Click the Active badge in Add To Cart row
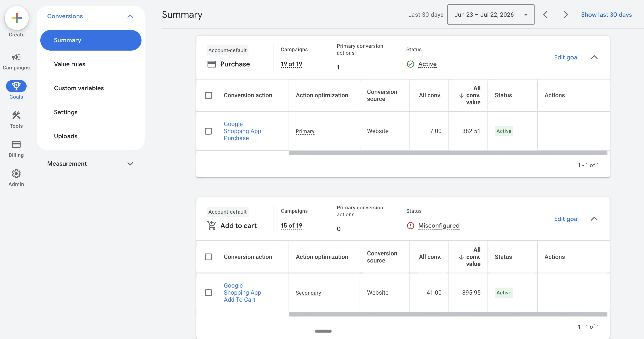Image resolution: width=644 pixels, height=339 pixels. 504,292
